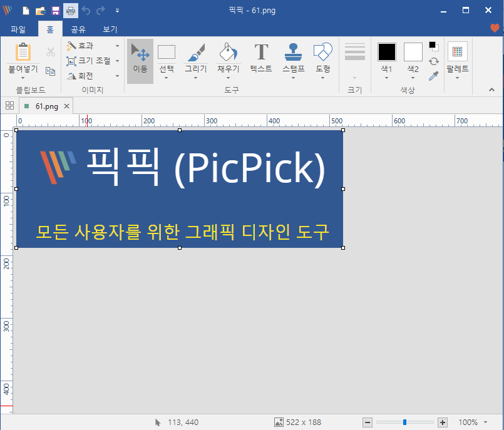Expand the 팔레트 dropdown arrow
This screenshot has height=430, width=504.
(458, 78)
